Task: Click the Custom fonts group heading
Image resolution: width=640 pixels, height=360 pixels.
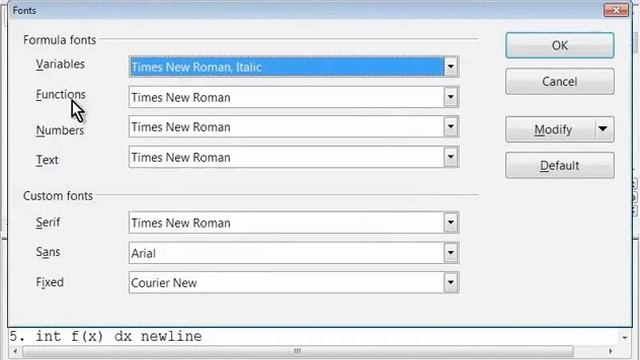Action: [58, 196]
